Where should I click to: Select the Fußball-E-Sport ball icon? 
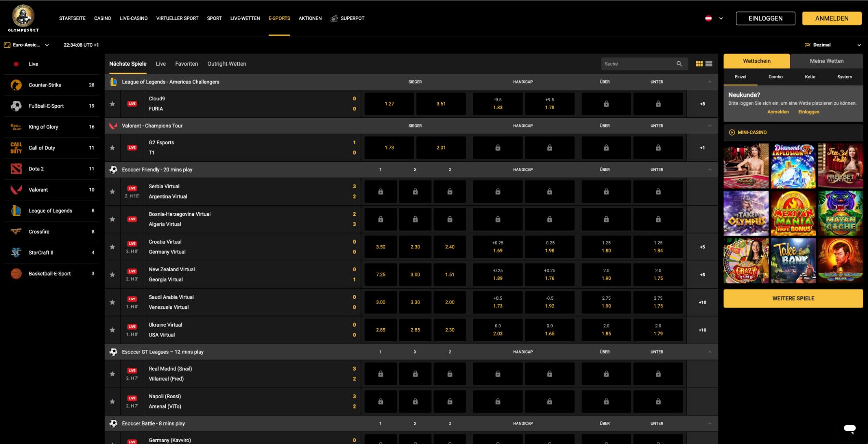[16, 106]
